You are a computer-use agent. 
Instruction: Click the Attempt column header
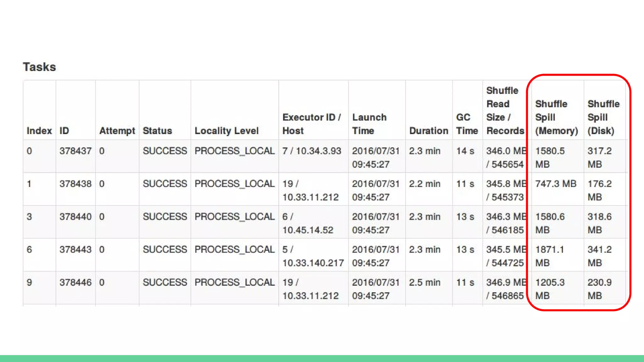tap(117, 131)
